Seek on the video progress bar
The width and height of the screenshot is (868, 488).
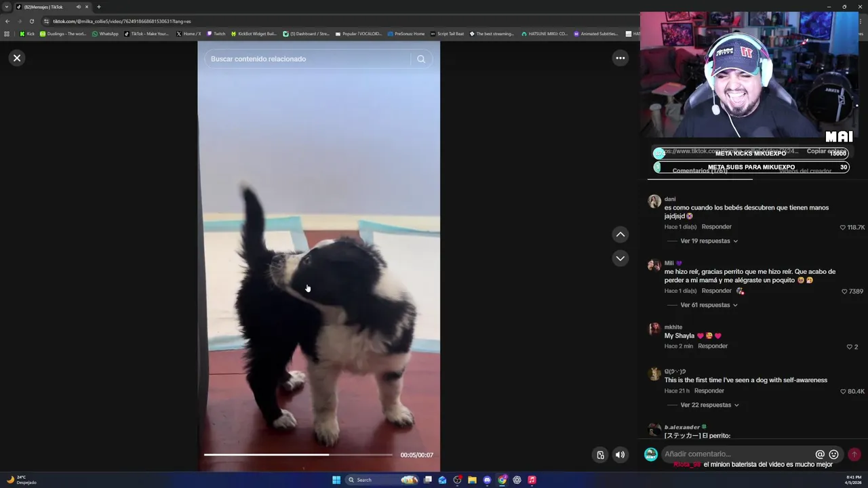[x=298, y=455]
